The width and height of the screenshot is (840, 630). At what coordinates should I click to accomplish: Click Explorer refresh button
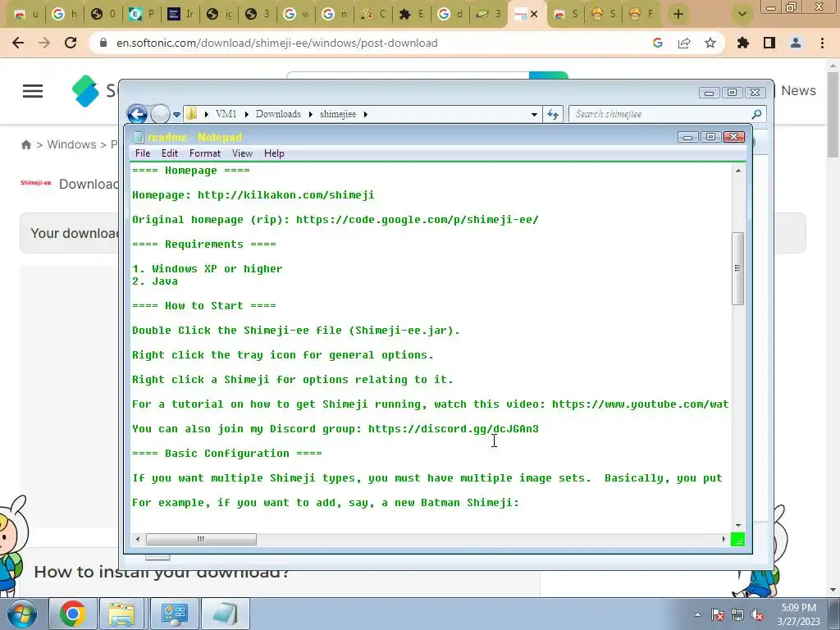553,114
